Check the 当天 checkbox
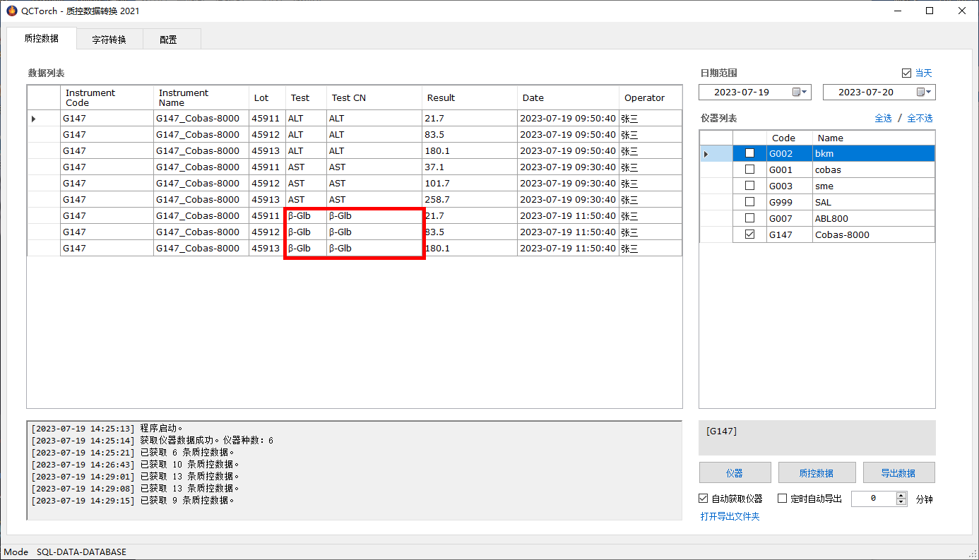 pyautogui.click(x=907, y=73)
